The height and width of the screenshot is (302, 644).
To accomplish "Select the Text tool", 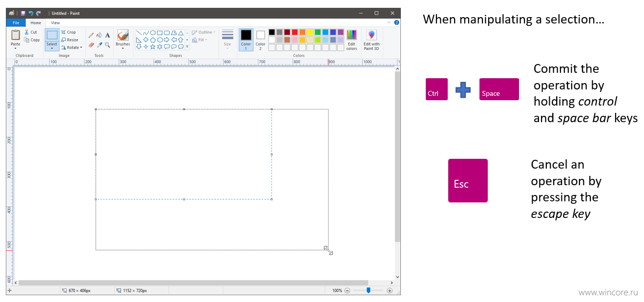I will pyautogui.click(x=107, y=35).
